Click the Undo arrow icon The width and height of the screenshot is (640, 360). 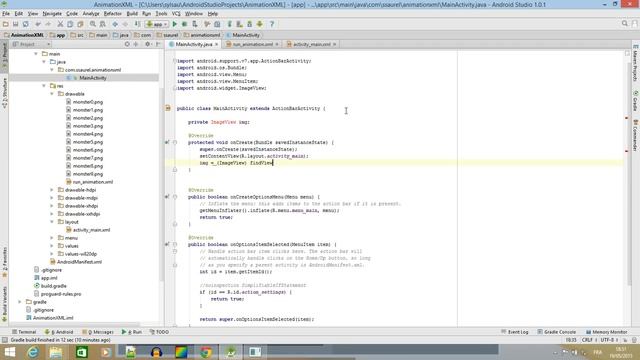(x=38, y=24)
